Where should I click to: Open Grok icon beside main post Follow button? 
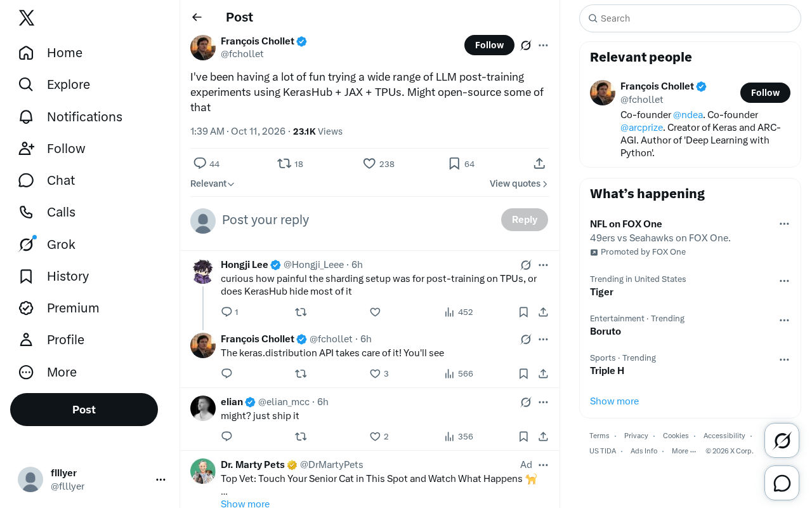526,45
